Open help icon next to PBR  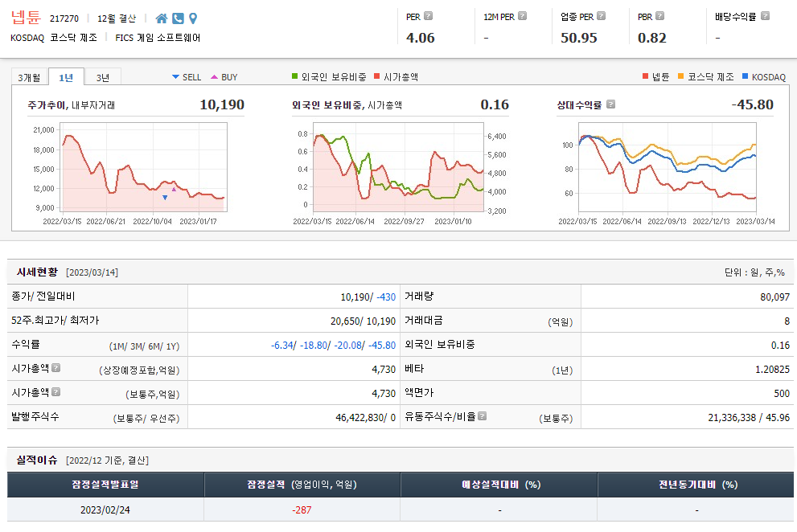pos(659,16)
